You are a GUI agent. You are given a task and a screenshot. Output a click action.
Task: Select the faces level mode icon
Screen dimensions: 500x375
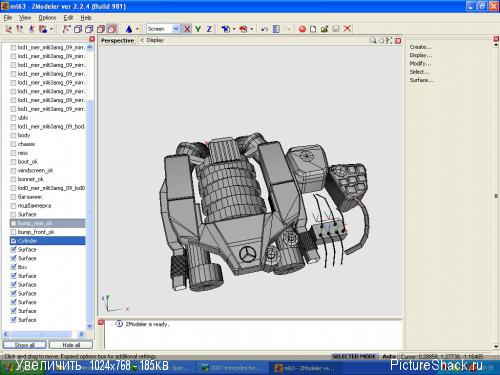31,29
